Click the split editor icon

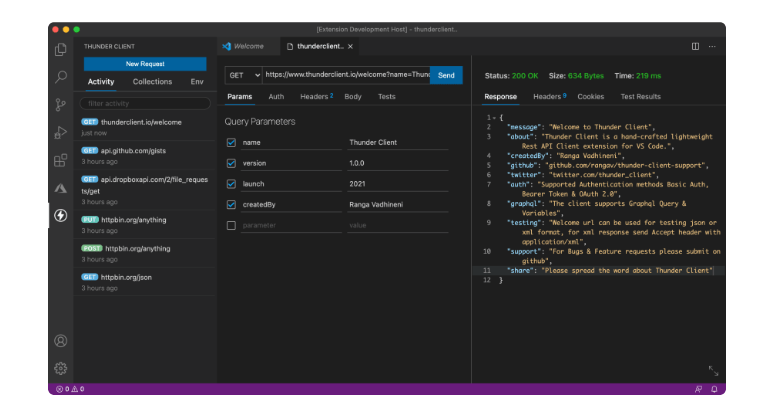[x=695, y=46]
